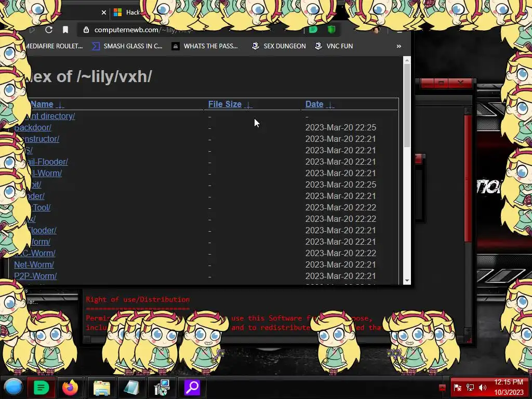This screenshot has height=399, width=532.
Task: Open the notepad icon in taskbar
Action: coord(131,388)
